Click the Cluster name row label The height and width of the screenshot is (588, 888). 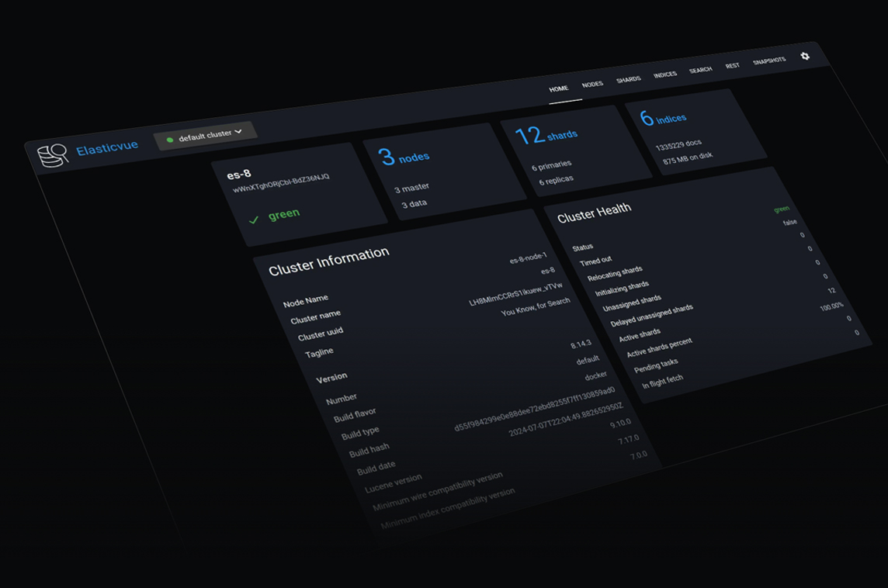pyautogui.click(x=315, y=317)
